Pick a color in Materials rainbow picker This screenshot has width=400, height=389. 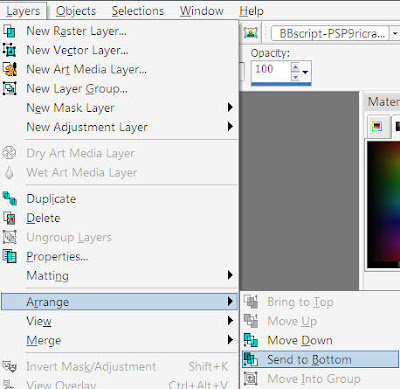(383, 204)
